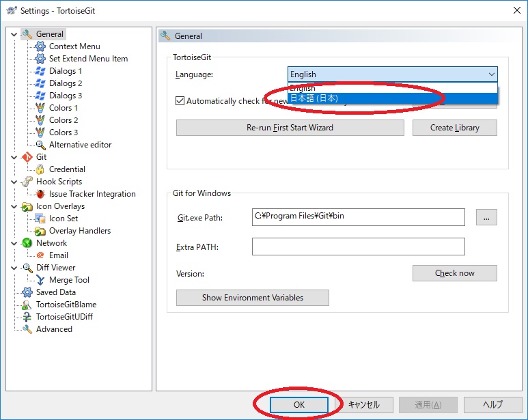This screenshot has height=420, width=528.
Task: Collapse the Network tree node
Action: point(14,243)
